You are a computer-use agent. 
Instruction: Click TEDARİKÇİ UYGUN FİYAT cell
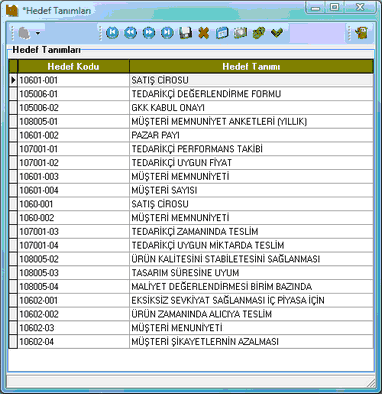251,163
